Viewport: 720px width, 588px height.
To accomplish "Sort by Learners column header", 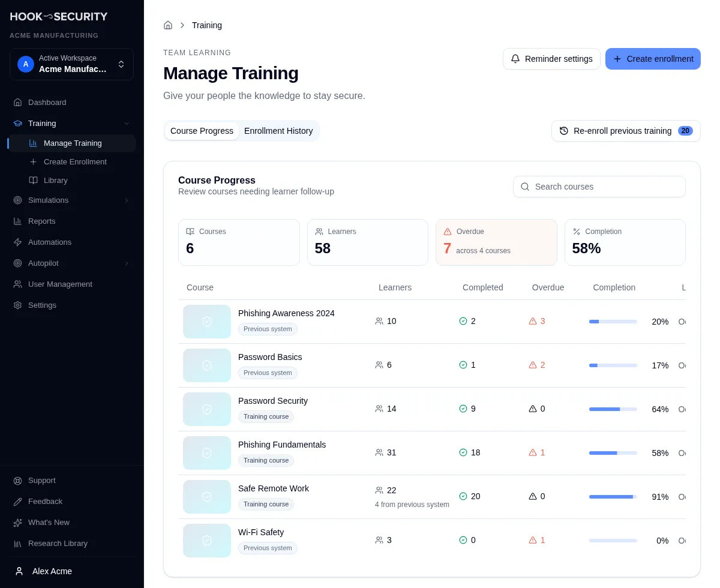I will (x=395, y=287).
